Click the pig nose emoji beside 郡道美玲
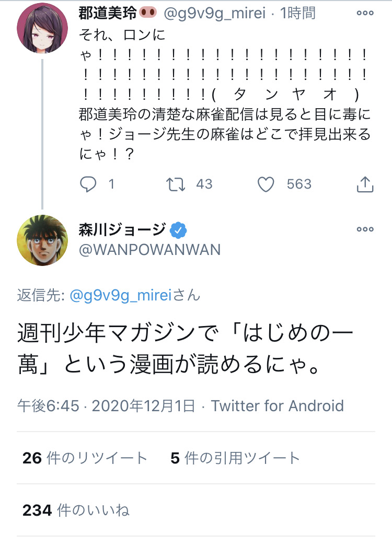 point(148,13)
